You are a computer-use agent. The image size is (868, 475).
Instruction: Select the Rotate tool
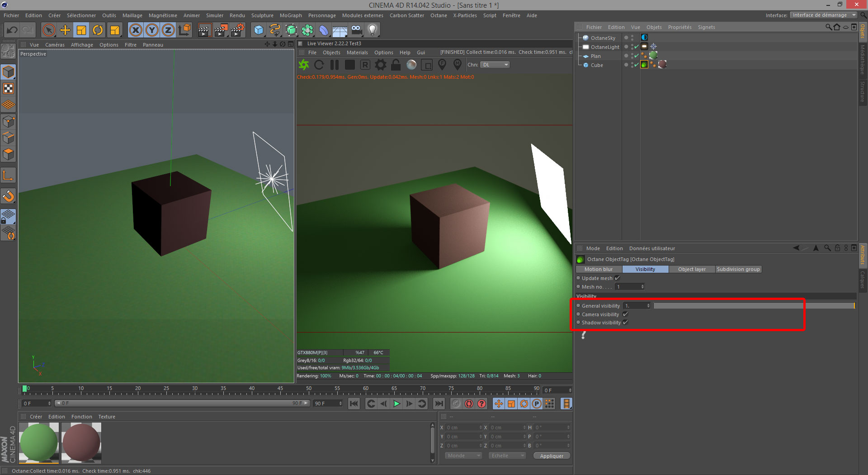(98, 30)
